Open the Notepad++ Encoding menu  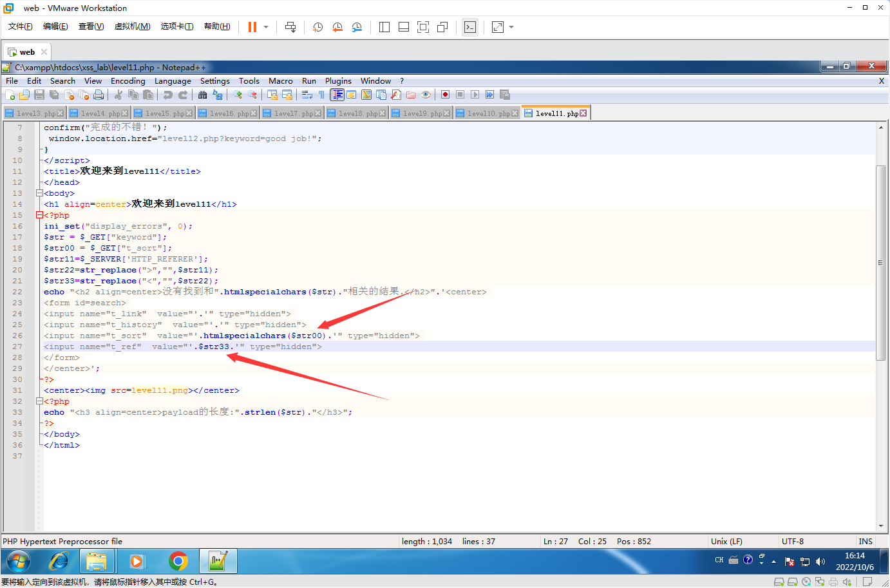128,81
